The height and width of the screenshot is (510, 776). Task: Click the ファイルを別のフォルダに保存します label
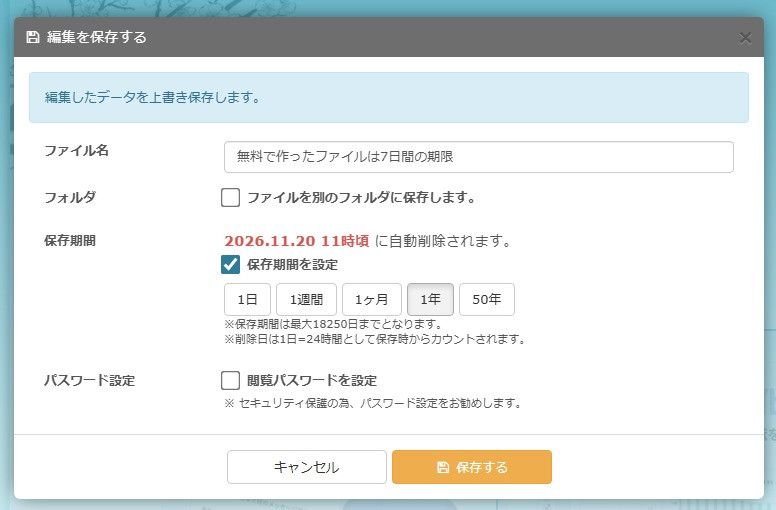361,198
